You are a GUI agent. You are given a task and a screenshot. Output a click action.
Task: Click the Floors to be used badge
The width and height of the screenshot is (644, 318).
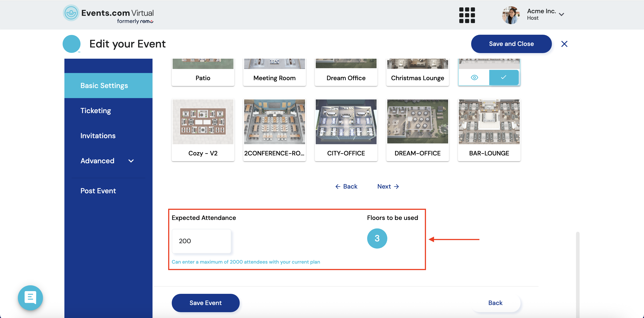click(377, 238)
